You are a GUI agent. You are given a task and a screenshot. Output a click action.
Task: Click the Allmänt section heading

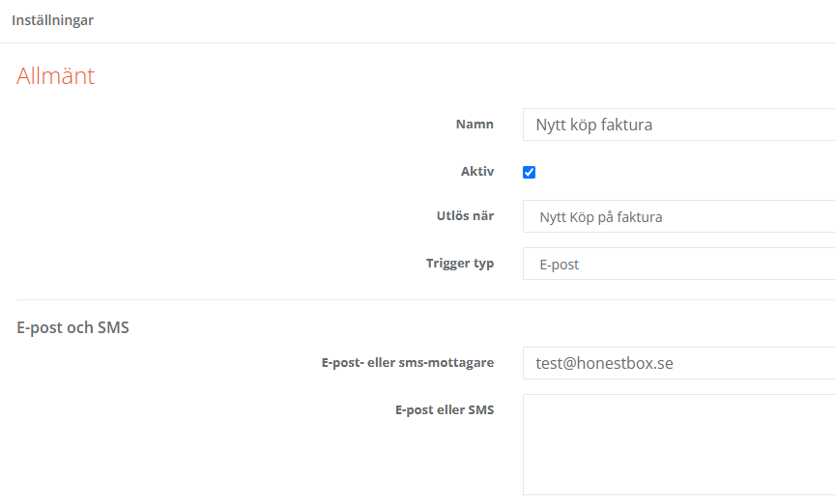coord(55,76)
